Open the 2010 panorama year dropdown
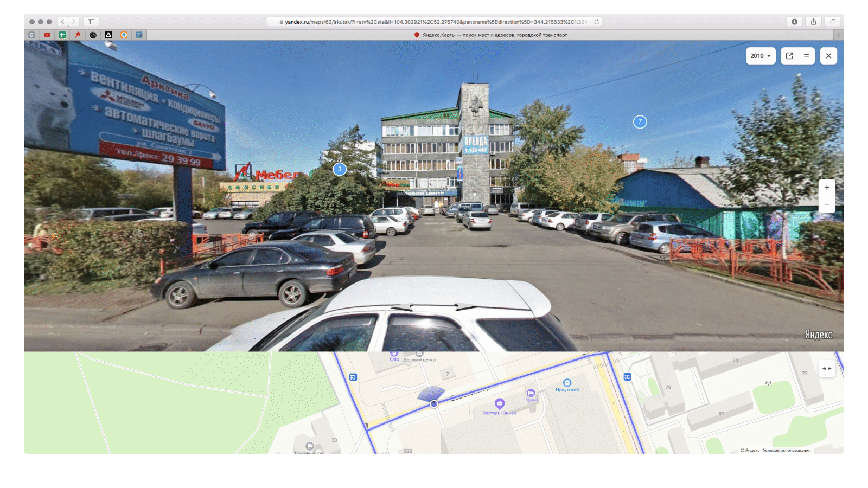This screenshot has width=868, height=488. tap(761, 56)
